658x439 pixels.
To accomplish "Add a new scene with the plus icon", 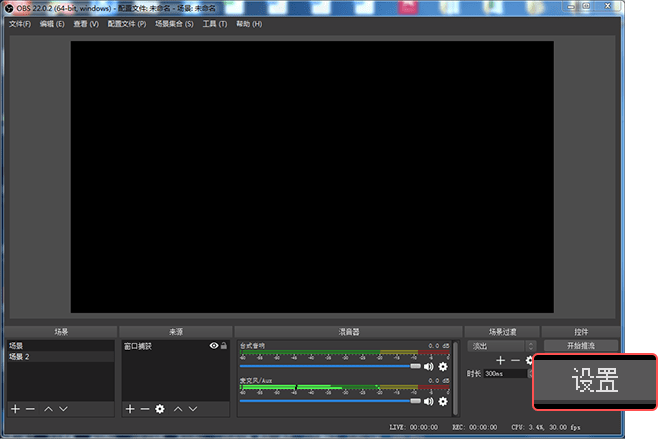I will [x=16, y=409].
